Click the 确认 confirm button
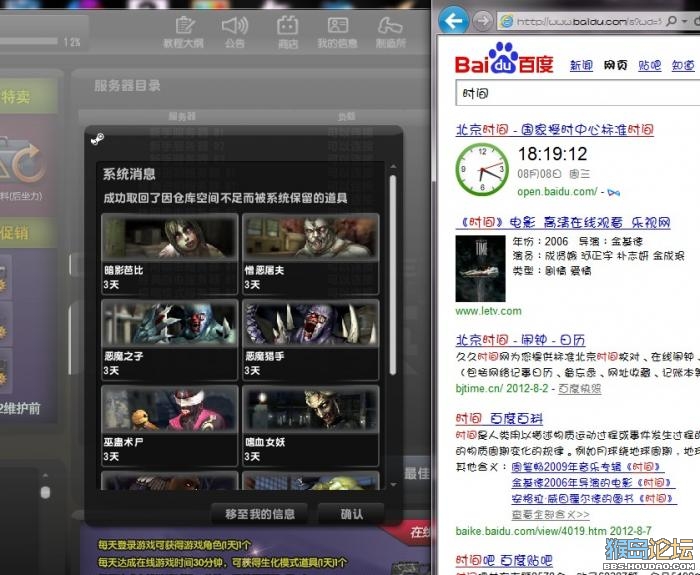700x575 pixels. [351, 514]
